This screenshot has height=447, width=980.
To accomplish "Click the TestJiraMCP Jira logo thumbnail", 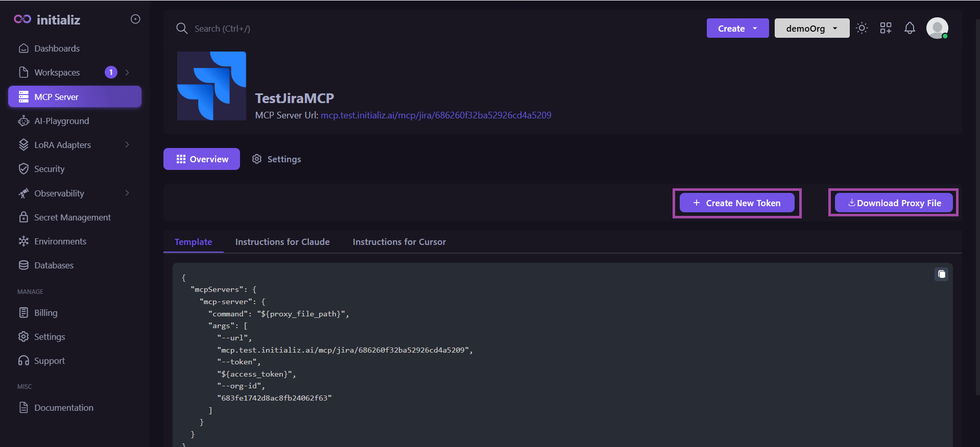I will click(x=211, y=86).
